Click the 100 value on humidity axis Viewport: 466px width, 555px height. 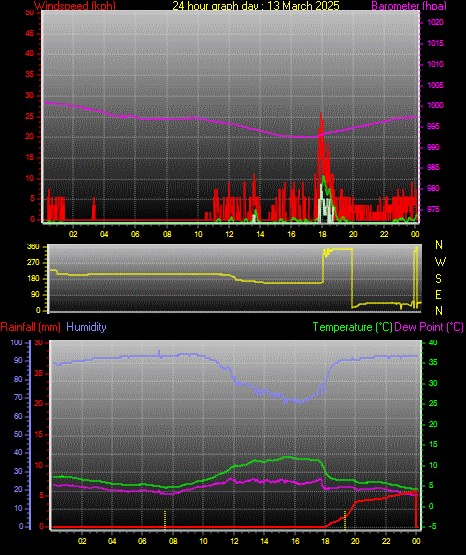click(17, 343)
